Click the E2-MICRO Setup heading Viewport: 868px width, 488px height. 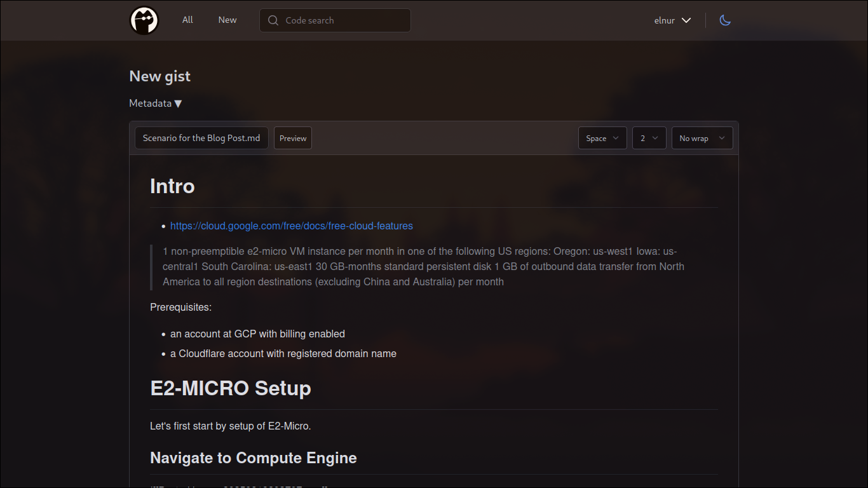(x=231, y=388)
